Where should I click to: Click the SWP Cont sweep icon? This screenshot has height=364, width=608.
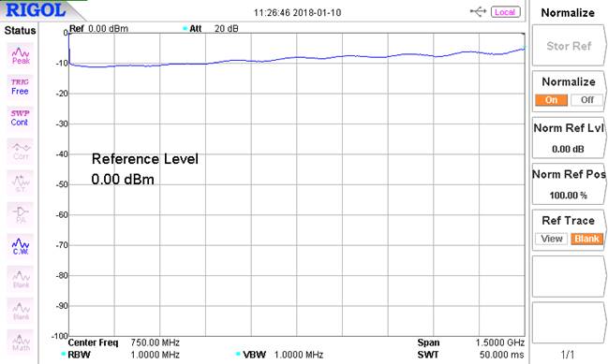(21, 118)
